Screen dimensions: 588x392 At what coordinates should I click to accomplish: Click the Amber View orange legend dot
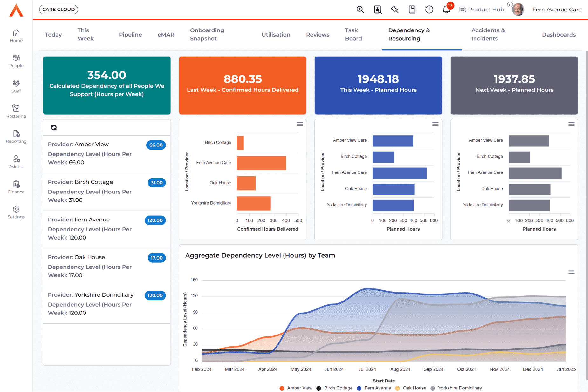282,388
